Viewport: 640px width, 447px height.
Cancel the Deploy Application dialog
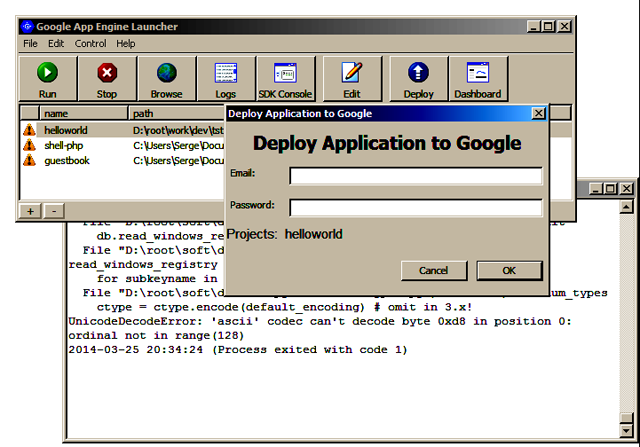(434, 271)
